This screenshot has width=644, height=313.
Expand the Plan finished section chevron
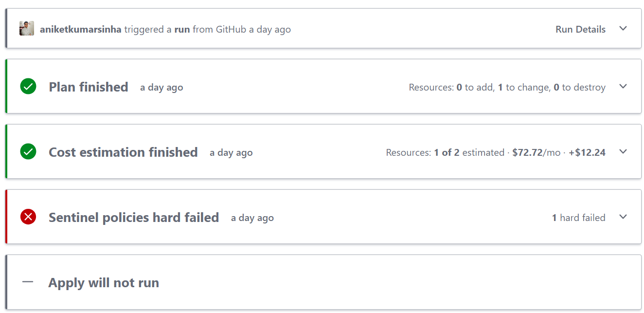pyautogui.click(x=623, y=87)
